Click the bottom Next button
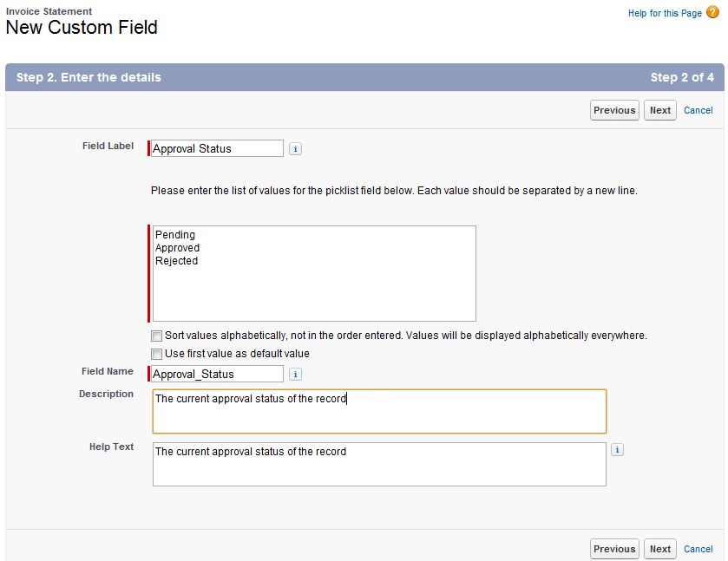The height and width of the screenshot is (561, 728). pyautogui.click(x=659, y=549)
